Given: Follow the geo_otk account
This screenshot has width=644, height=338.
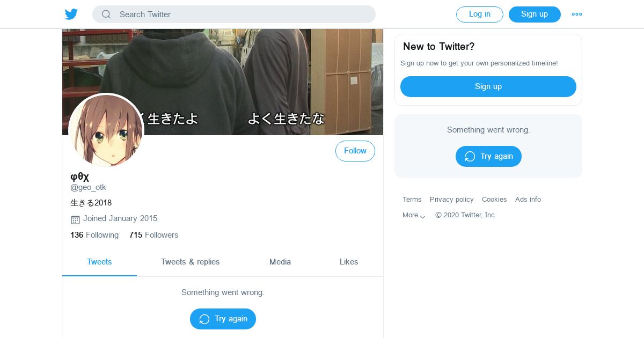Looking at the screenshot, I should [x=355, y=151].
